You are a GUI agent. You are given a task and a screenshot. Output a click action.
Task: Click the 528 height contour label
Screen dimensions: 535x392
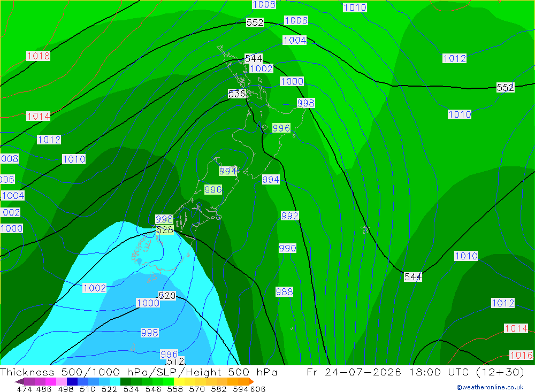coord(164,229)
